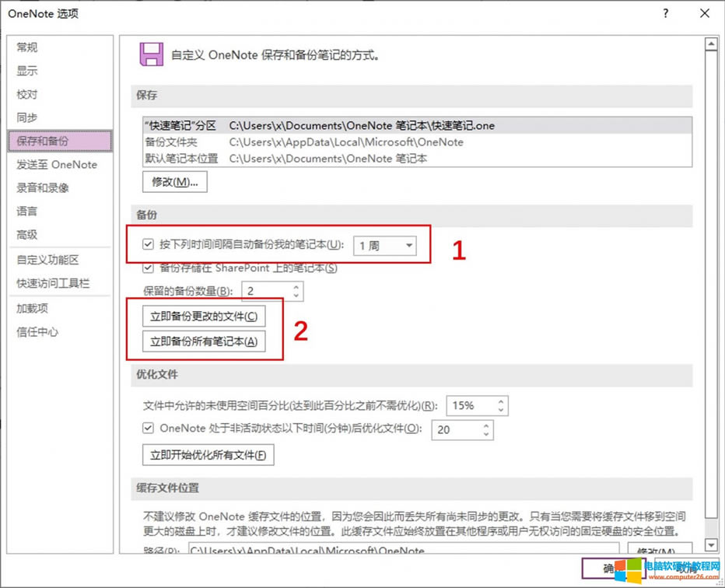Increase the inactive minutes spinner value
The height and width of the screenshot is (588, 725).
click(x=486, y=425)
